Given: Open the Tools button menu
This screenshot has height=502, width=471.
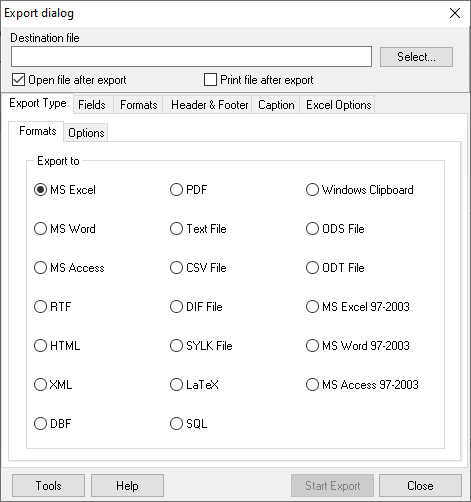Looking at the screenshot, I should click(48, 486).
